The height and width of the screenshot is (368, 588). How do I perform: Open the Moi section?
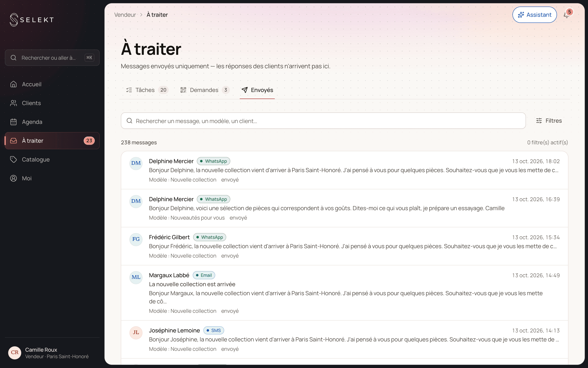(x=52, y=178)
